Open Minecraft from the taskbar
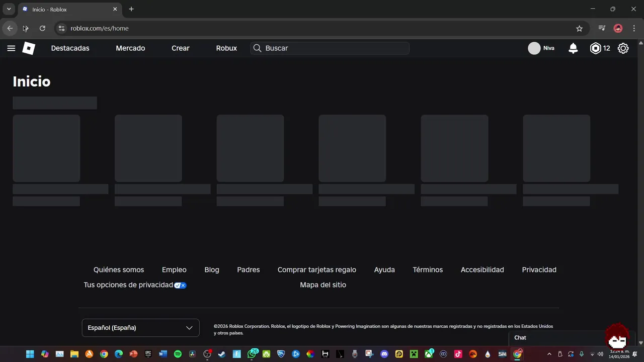The height and width of the screenshot is (362, 644). click(414, 354)
